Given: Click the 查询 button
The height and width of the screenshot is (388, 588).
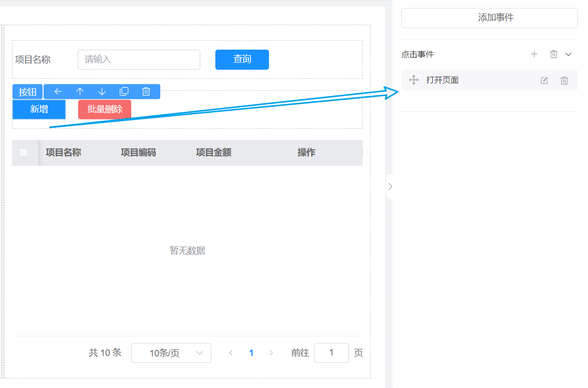Looking at the screenshot, I should point(242,60).
